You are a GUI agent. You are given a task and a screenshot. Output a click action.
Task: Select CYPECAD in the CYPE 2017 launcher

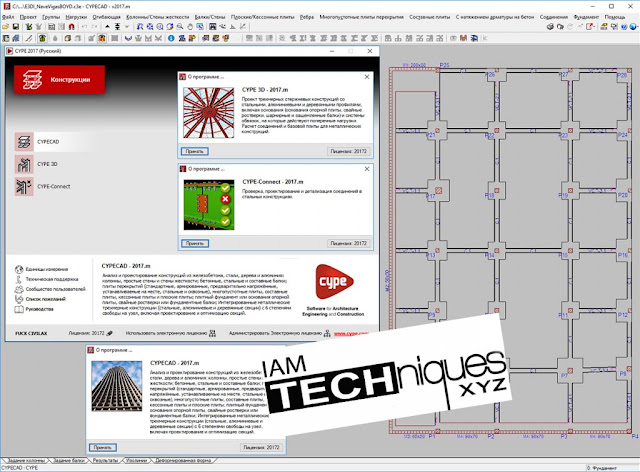pyautogui.click(x=55, y=142)
